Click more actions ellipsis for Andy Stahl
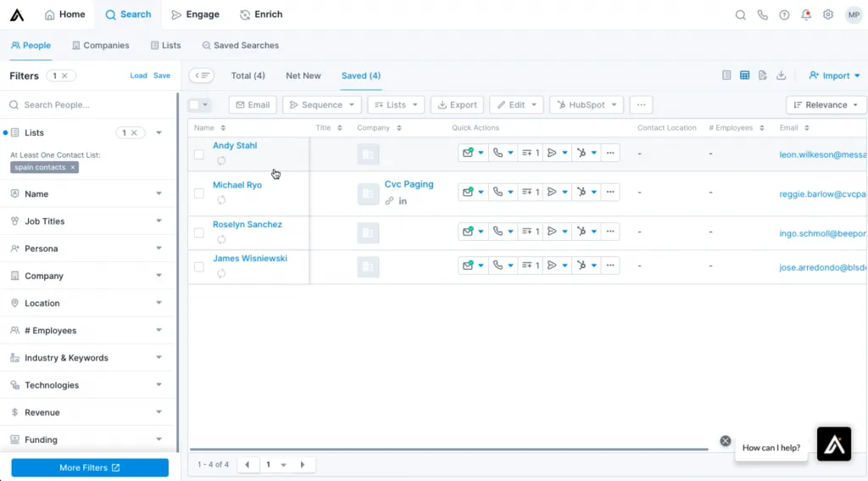This screenshot has height=481, width=868. tap(610, 153)
